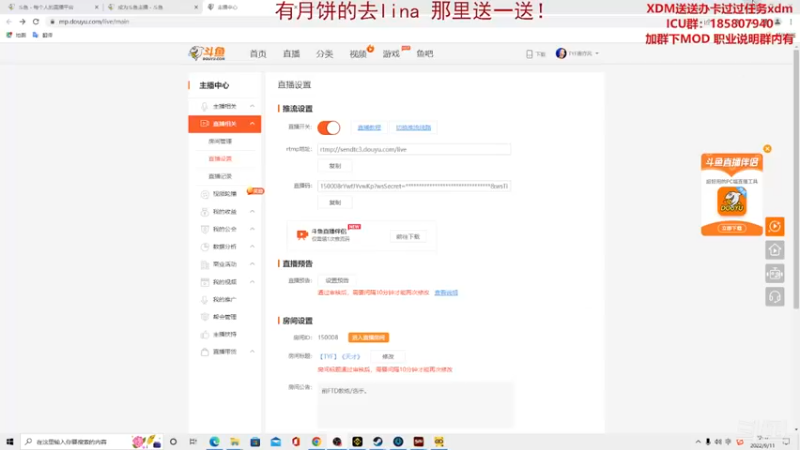This screenshot has width=800, height=450.
Task: Open the user avatar account dropdown
Action: (577, 53)
